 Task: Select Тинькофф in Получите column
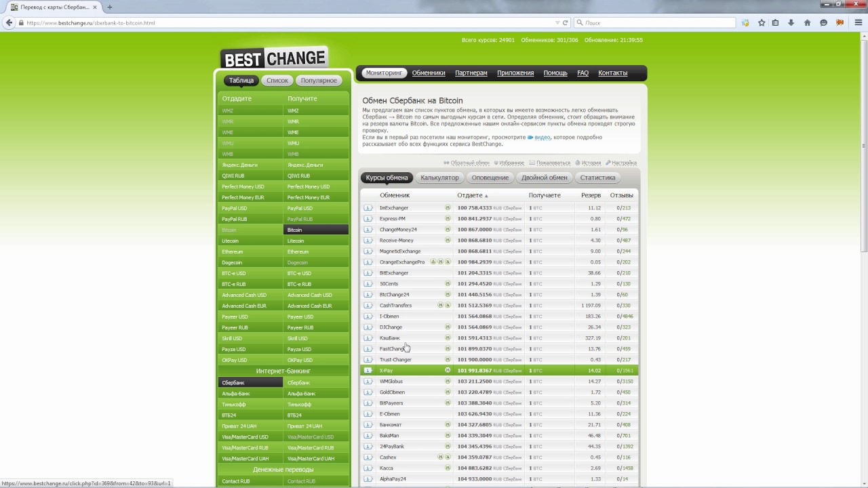tap(316, 404)
